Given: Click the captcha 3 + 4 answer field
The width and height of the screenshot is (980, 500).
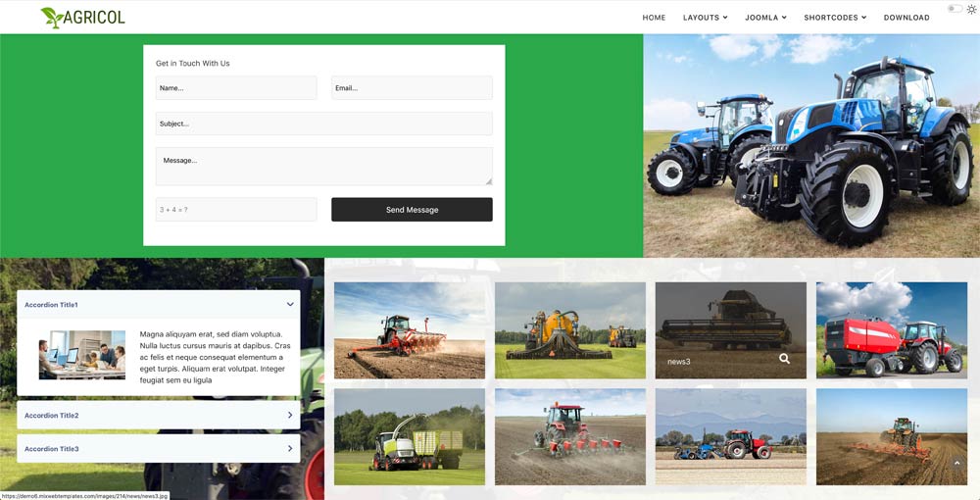Looking at the screenshot, I should 236,210.
